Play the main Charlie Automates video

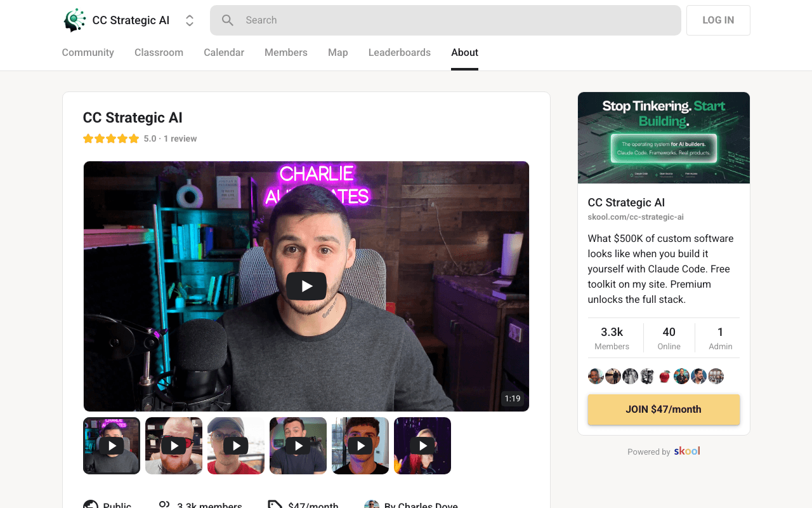coord(306,286)
